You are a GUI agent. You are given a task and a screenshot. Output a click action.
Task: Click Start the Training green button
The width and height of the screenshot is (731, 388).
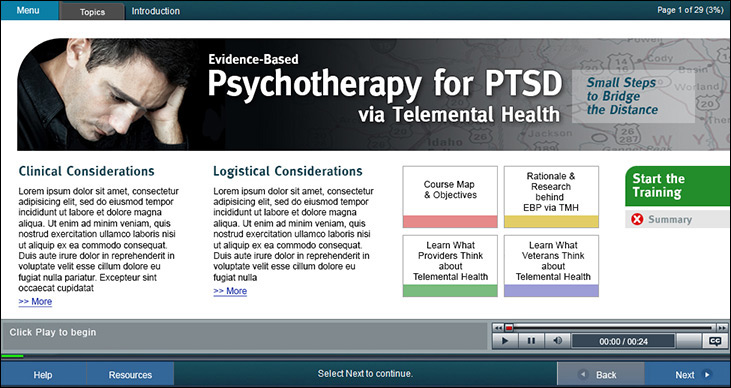pos(677,186)
